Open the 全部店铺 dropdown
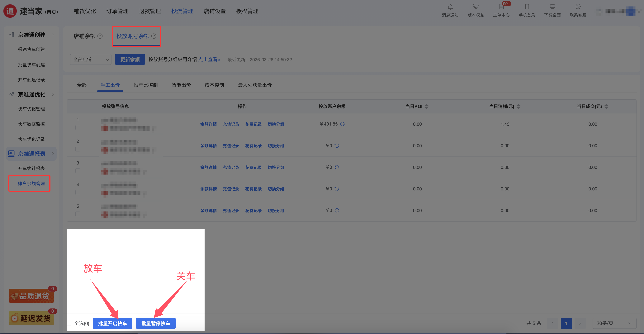The width and height of the screenshot is (644, 334). [91, 60]
